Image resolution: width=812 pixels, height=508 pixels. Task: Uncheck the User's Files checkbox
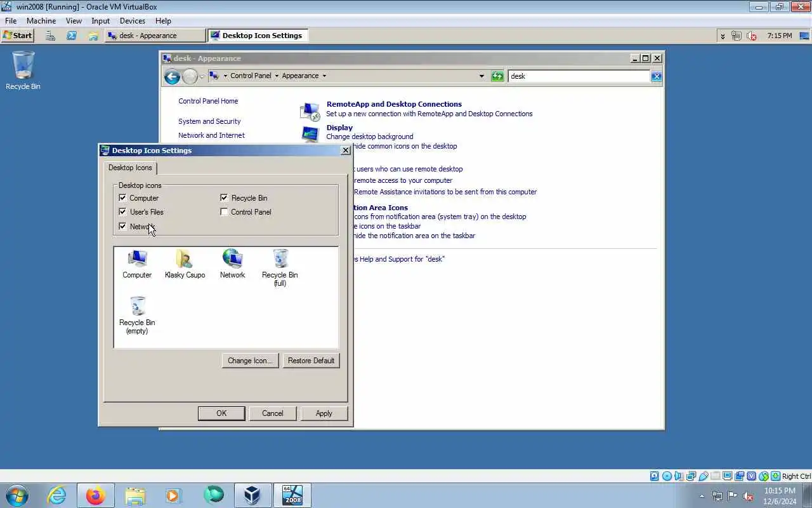(122, 212)
